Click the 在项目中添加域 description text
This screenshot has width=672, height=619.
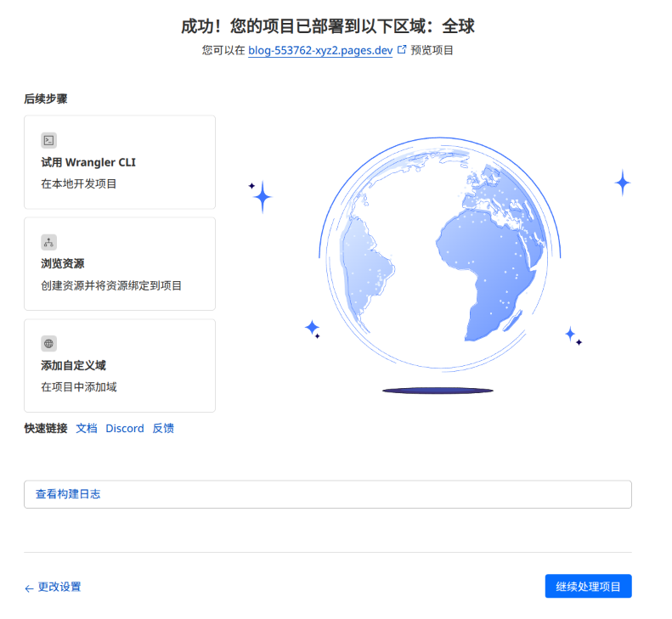(x=79, y=387)
